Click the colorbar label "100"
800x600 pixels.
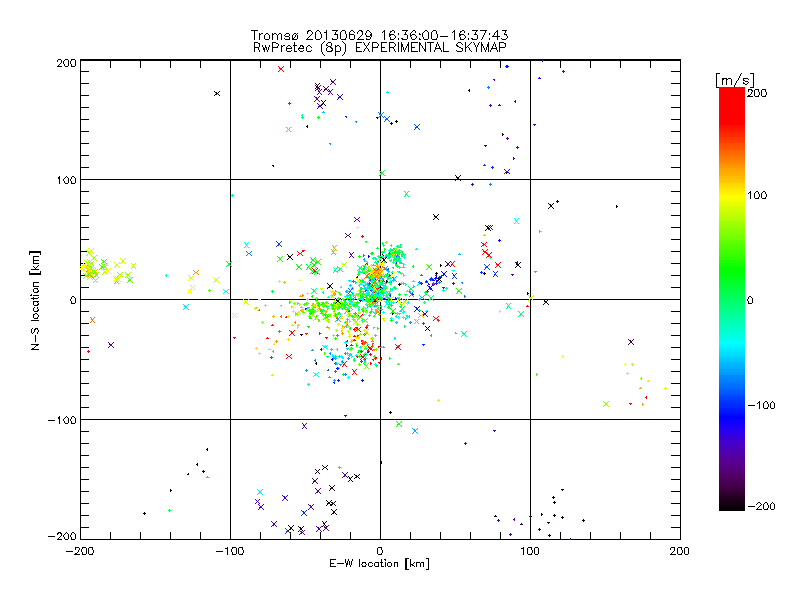[757, 195]
